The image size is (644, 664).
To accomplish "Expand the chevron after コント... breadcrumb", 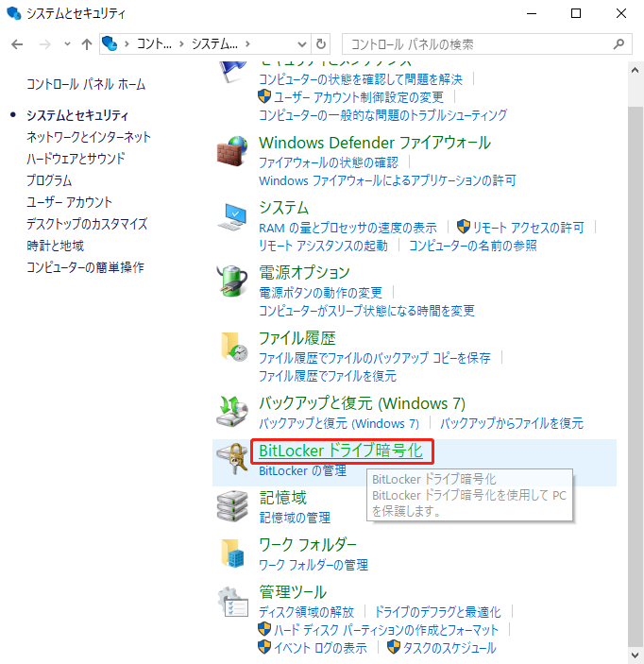I will coord(181,44).
